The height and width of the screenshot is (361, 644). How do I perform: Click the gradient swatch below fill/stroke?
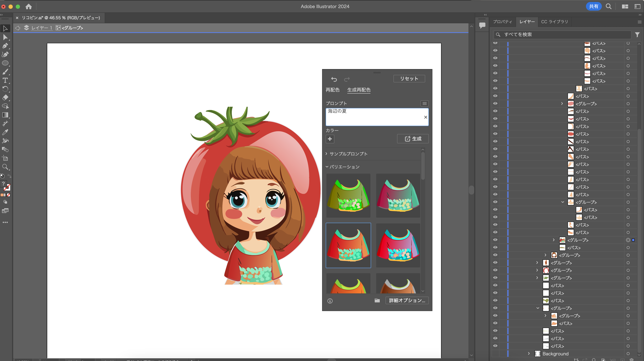(5, 195)
